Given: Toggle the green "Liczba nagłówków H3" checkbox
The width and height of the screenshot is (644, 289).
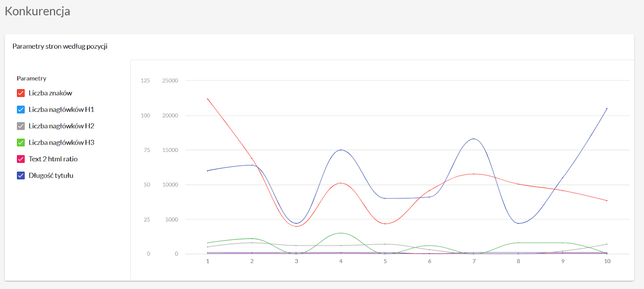Looking at the screenshot, I should [21, 143].
